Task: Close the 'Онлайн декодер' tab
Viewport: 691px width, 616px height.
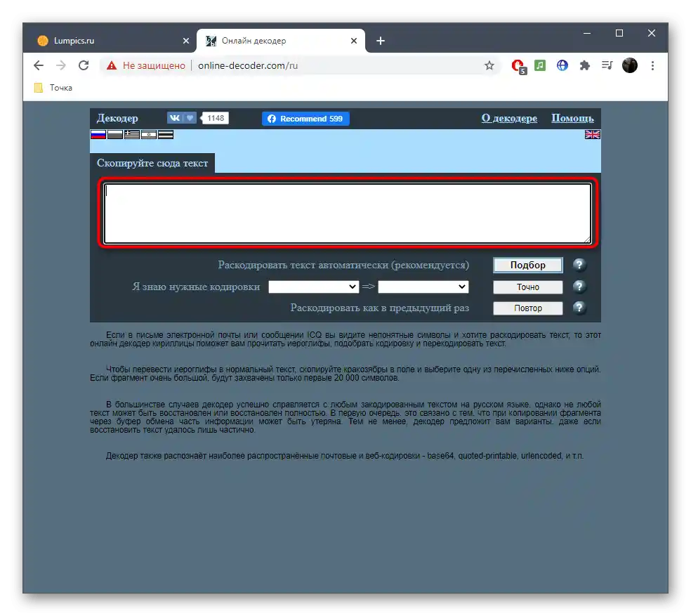Action: point(354,41)
